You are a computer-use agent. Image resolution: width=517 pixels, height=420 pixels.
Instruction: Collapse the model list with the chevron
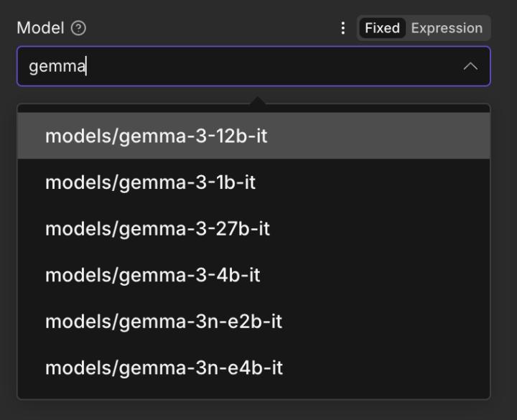tap(470, 67)
